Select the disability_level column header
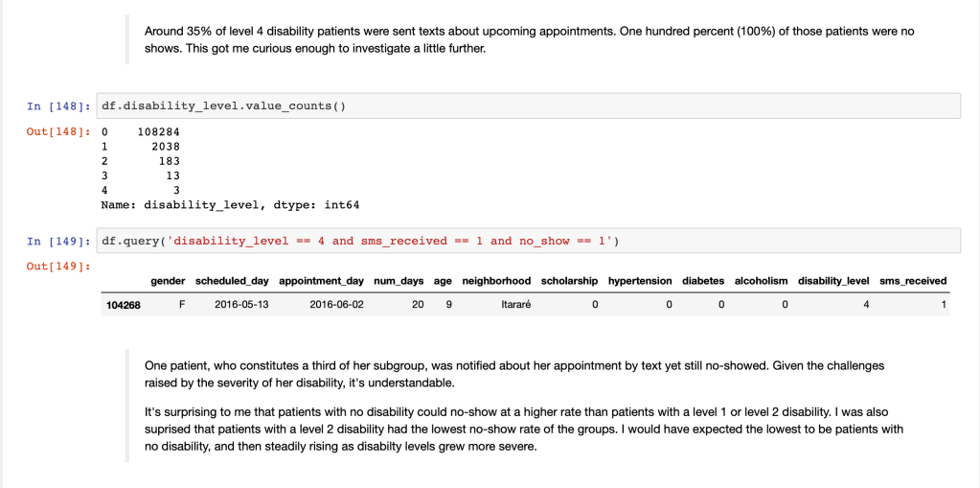Screen dimensions: 980x488 point(833,281)
